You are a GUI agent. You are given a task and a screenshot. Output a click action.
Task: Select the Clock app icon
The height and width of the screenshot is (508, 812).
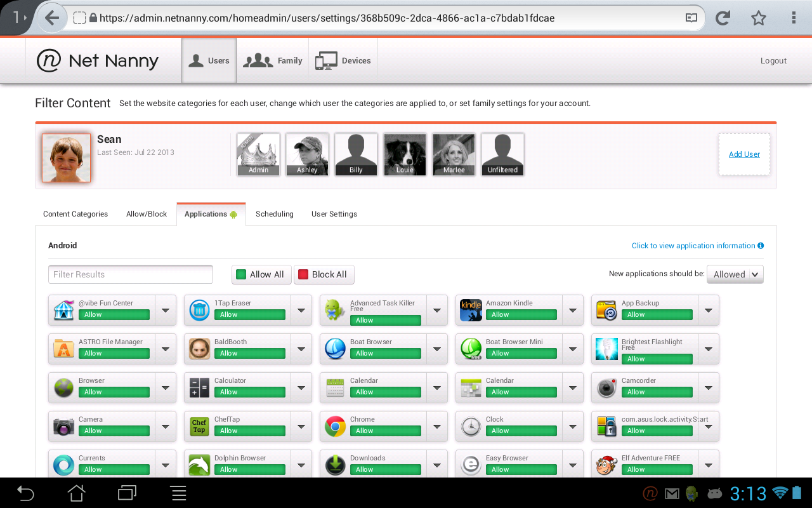[x=471, y=426]
